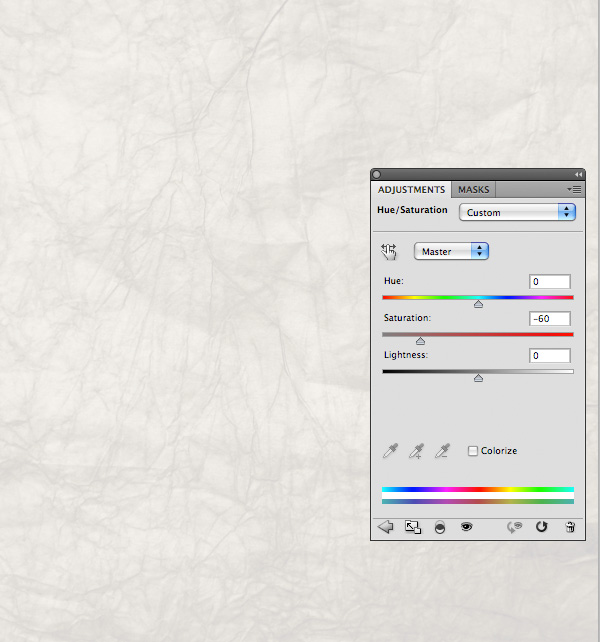Image resolution: width=600 pixels, height=642 pixels.
Task: Select the Add to Sample eyedropper
Action: [x=416, y=452]
